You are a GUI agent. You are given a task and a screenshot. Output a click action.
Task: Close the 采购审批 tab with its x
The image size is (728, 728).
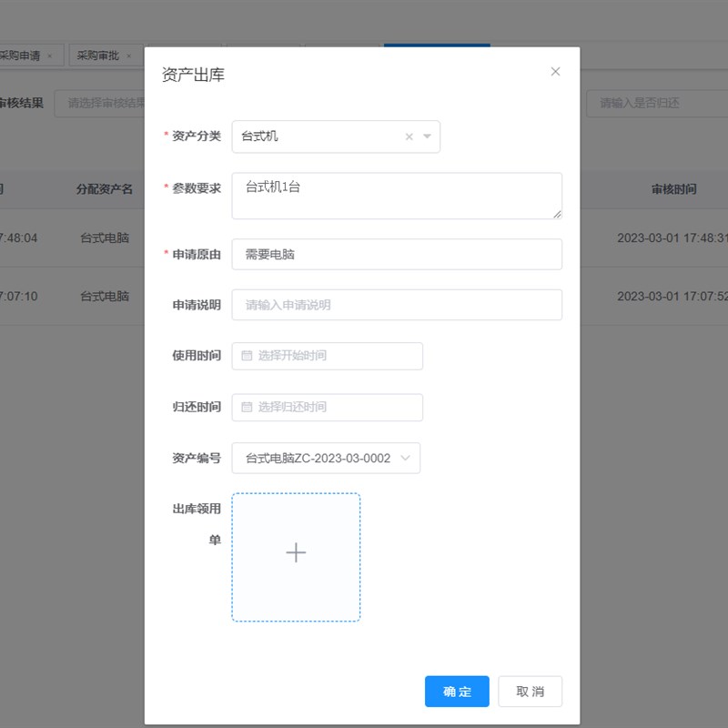tap(128, 56)
